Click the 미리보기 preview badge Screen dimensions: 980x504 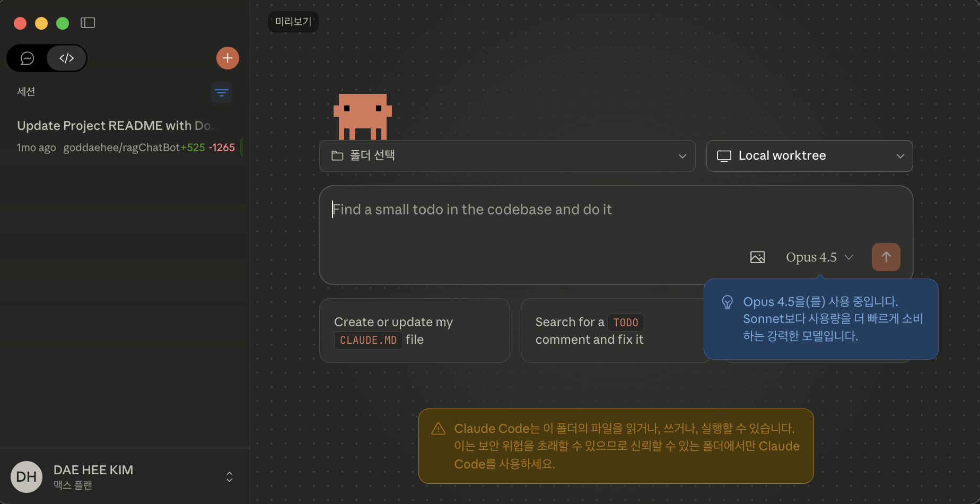pyautogui.click(x=293, y=22)
